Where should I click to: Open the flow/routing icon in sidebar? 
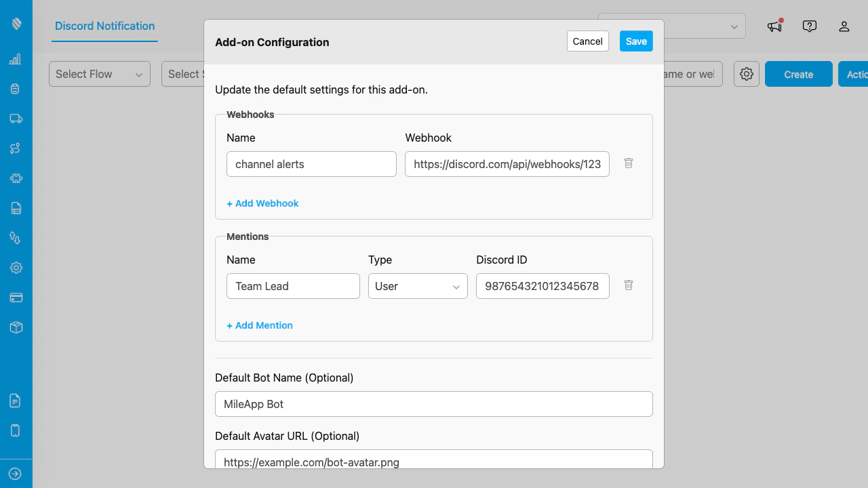tap(15, 148)
